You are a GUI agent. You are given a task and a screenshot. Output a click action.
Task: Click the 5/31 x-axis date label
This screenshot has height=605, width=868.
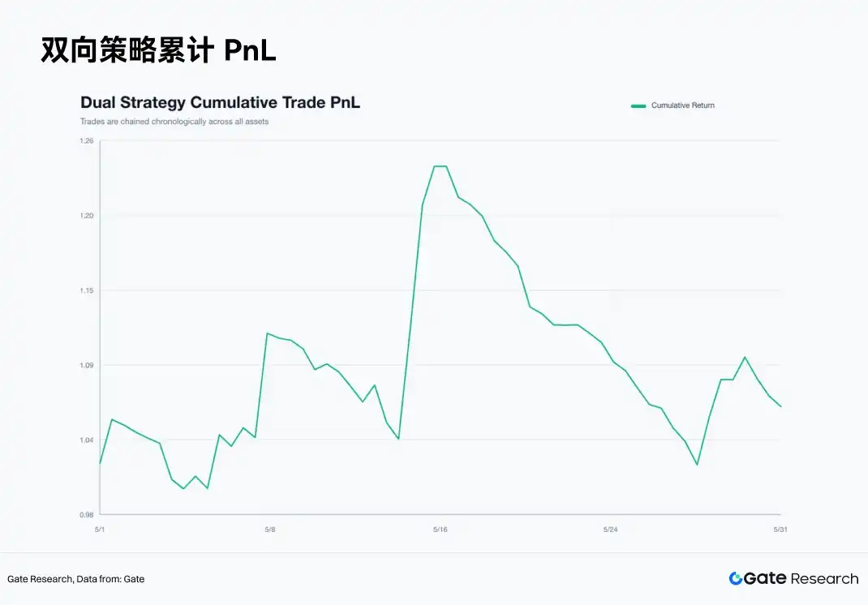coord(780,529)
